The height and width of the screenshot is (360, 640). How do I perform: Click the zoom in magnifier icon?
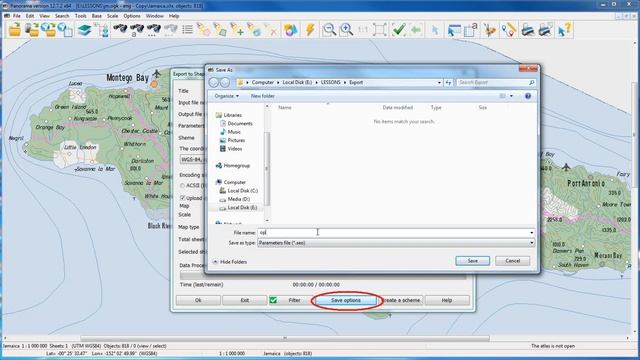[346, 30]
